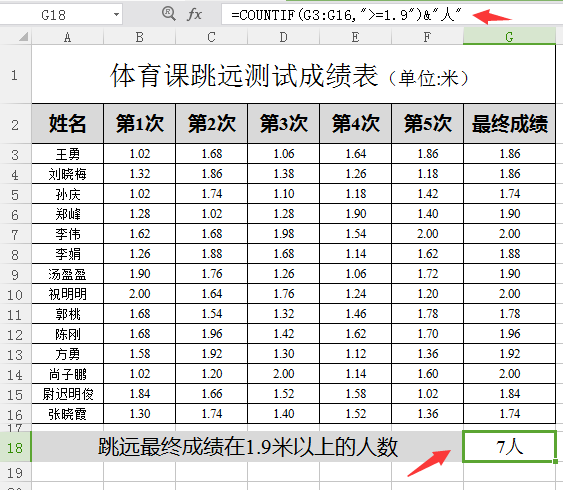Screen dimensions: 563x490
Task: Select result cell showing 7人
Action: click(x=510, y=447)
